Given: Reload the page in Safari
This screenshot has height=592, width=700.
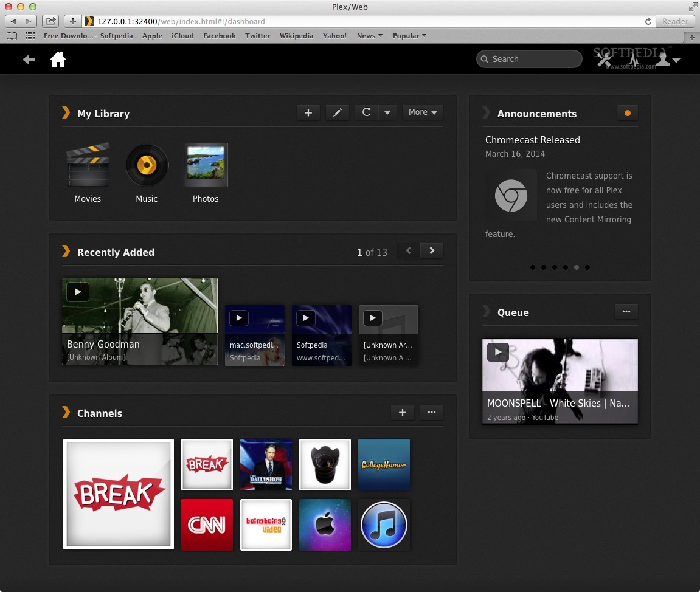Looking at the screenshot, I should [x=648, y=21].
